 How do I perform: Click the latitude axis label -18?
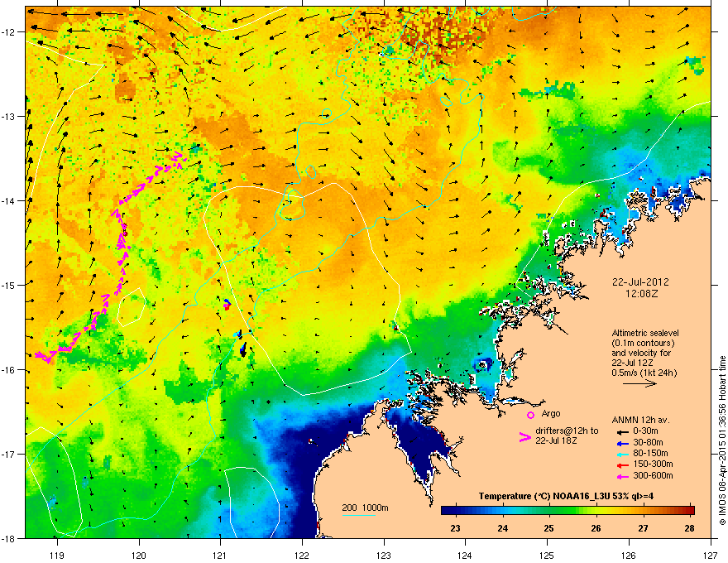coord(9,538)
